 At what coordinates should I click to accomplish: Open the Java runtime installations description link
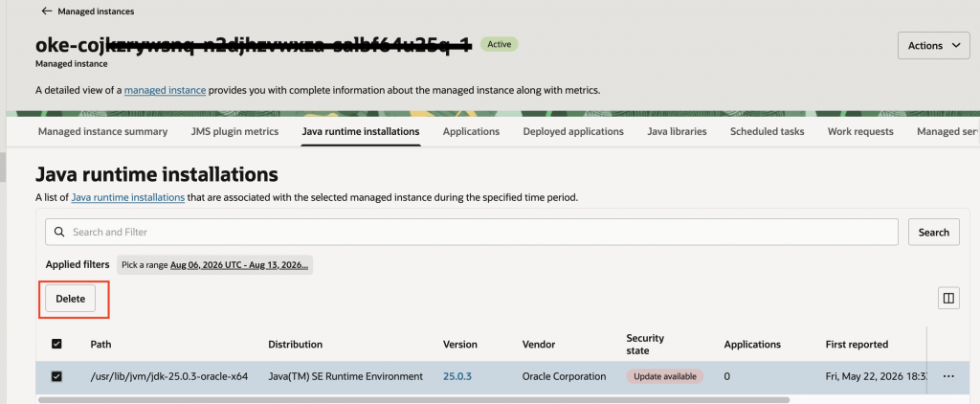click(127, 197)
